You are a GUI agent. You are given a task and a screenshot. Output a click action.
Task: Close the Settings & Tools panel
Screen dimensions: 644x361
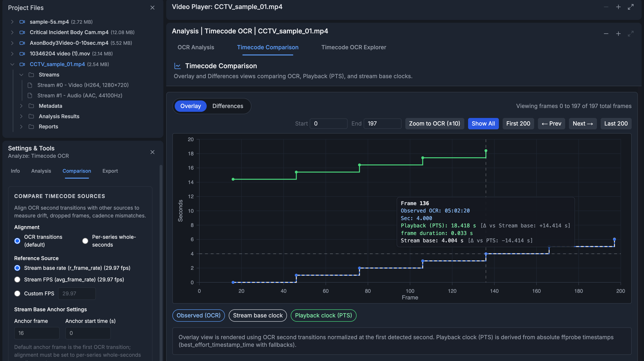click(x=152, y=152)
